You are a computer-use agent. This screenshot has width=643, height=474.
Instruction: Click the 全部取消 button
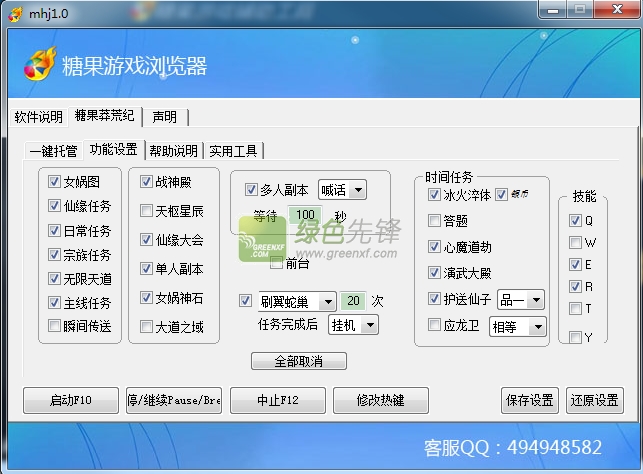[299, 361]
